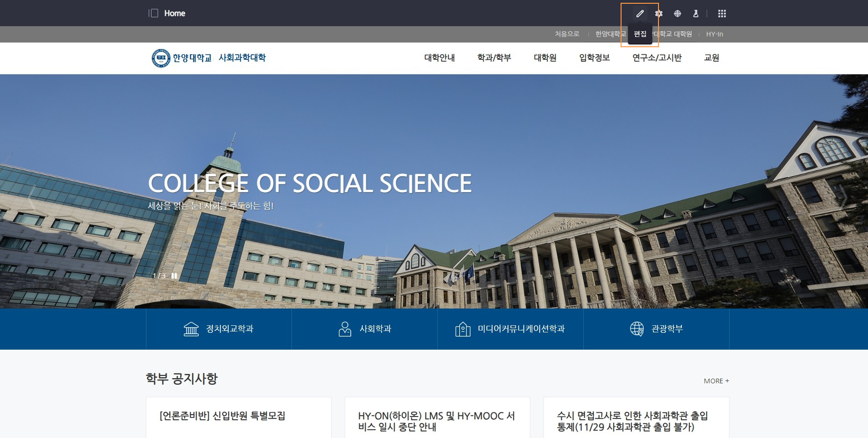868x438 pixels.
Task: Open the 언론준비반 신입반원 특별모집 notice card
Action: [x=223, y=416]
